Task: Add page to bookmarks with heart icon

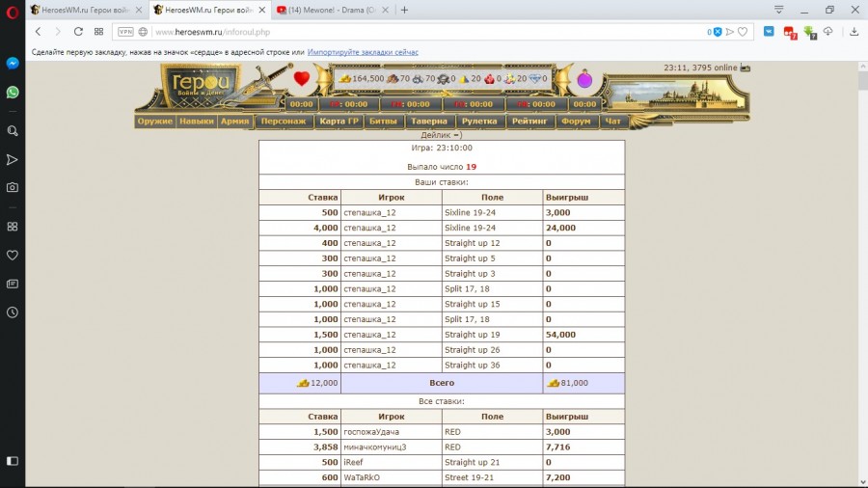Action: coord(744,32)
